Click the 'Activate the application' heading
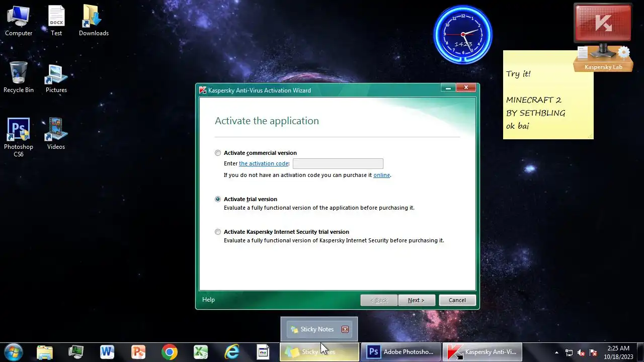The image size is (644, 362). [x=267, y=121]
